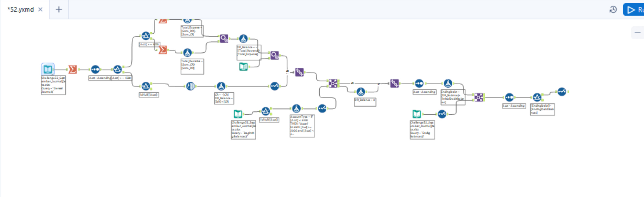Screen dimensions: 644x197
Task: Close the *52.yxmd tab
Action: (x=40, y=10)
